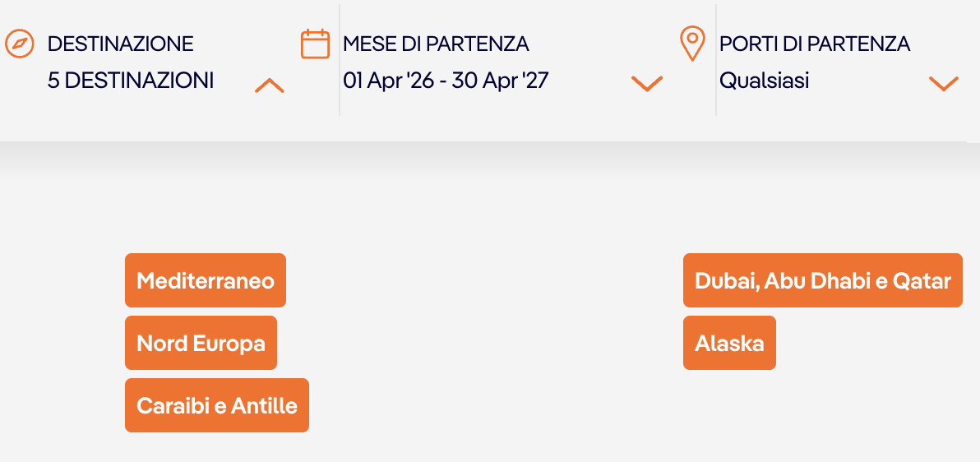Collapse the Destinazione panel with the up chevron
This screenshot has width=980, height=462.
[x=270, y=85]
